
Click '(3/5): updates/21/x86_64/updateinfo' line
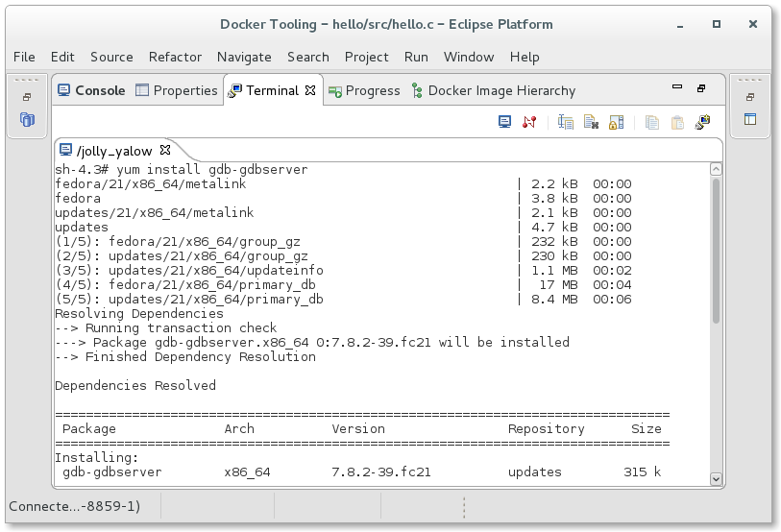point(189,271)
